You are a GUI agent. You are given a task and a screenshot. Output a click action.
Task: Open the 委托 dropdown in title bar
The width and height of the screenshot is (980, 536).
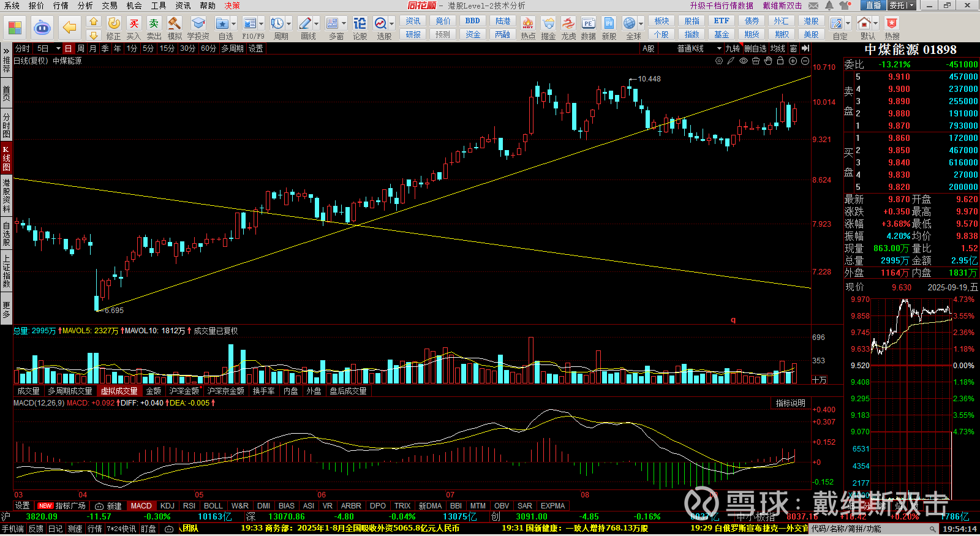point(902,6)
